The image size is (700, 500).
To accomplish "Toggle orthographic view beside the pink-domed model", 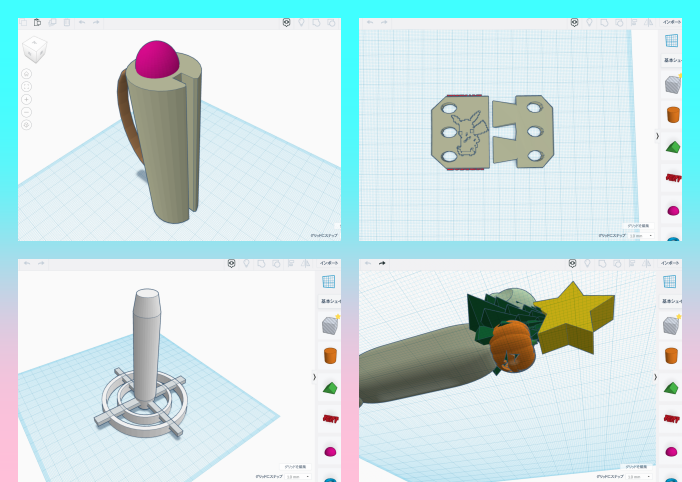I will [x=26, y=125].
